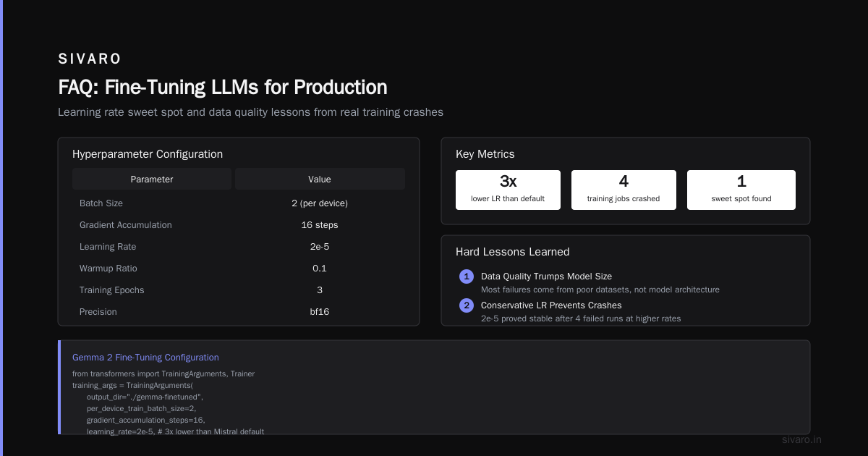Select the Parameter column header

click(x=152, y=179)
